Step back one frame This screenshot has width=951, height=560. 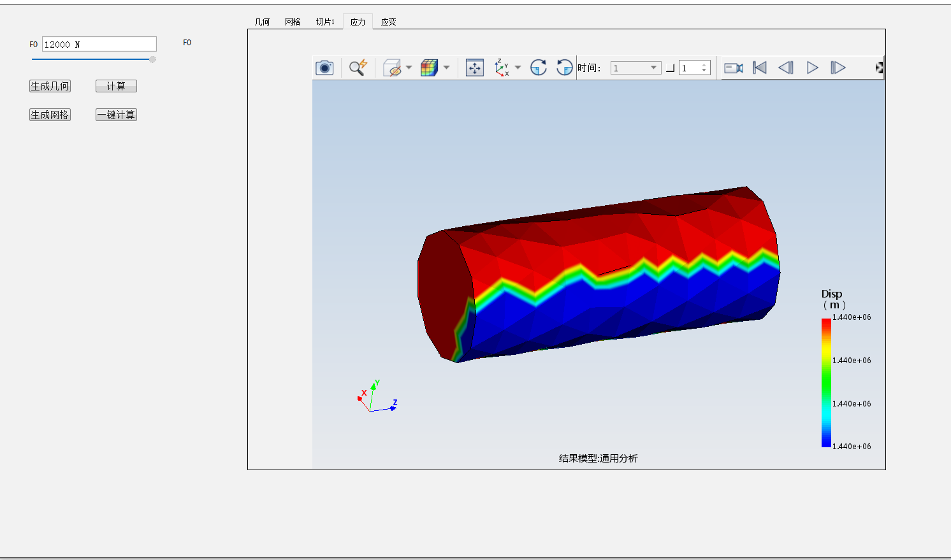pos(786,68)
